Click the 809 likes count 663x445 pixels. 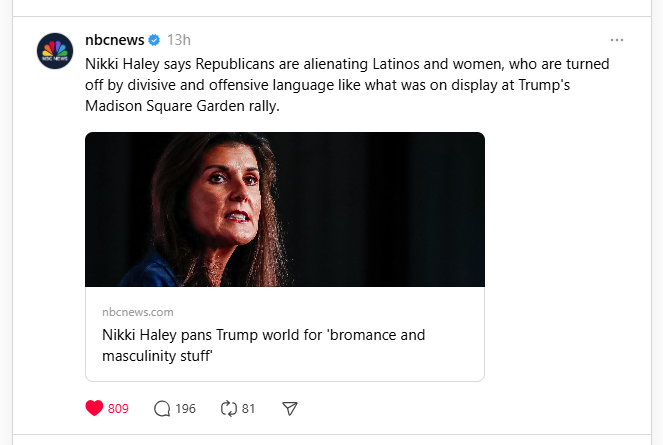tap(118, 408)
